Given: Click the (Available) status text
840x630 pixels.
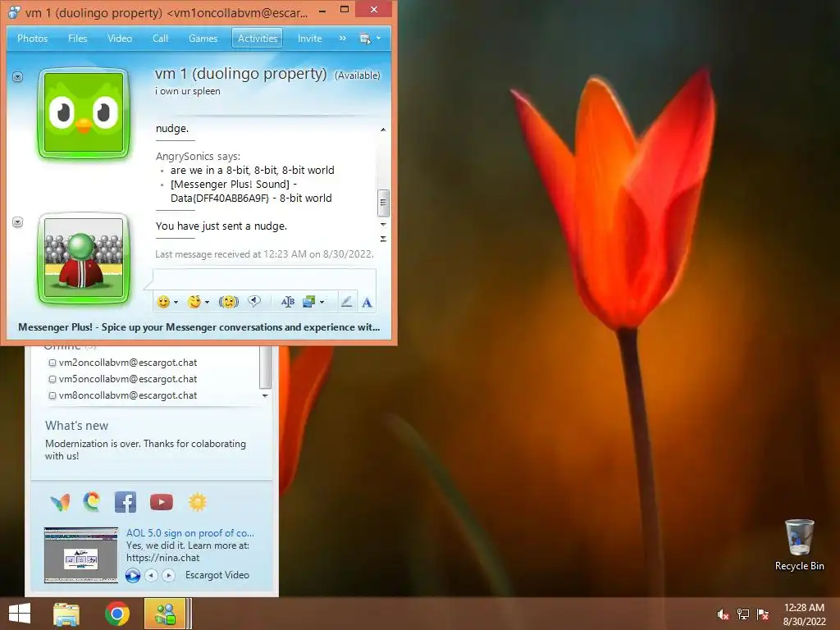Looking at the screenshot, I should tap(358, 75).
